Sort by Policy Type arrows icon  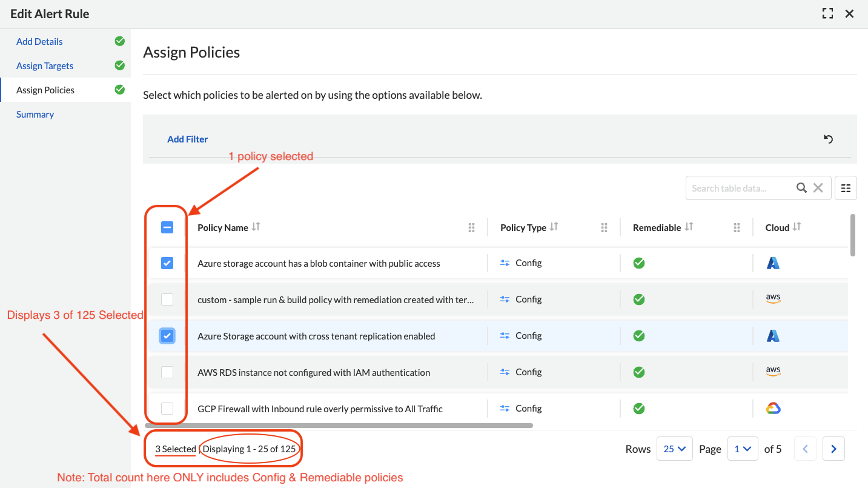click(x=554, y=227)
